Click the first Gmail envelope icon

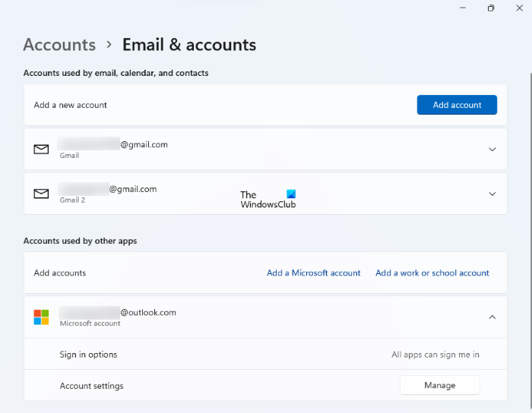point(41,150)
